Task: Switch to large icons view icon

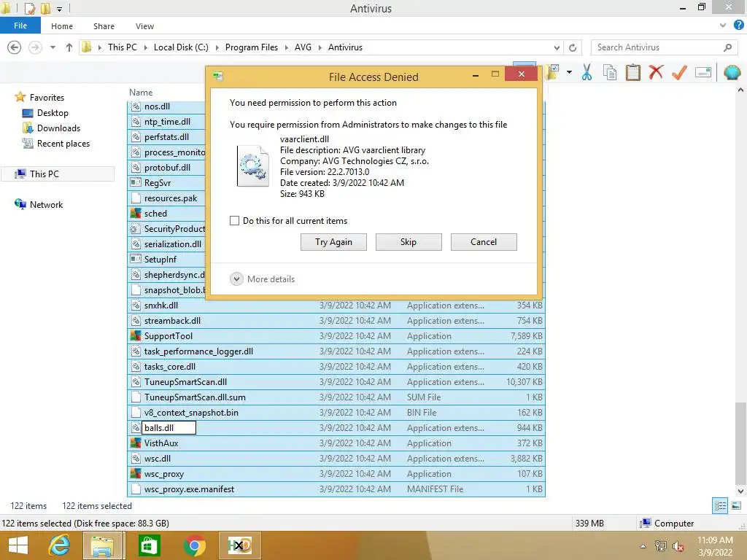Action: pos(736,506)
